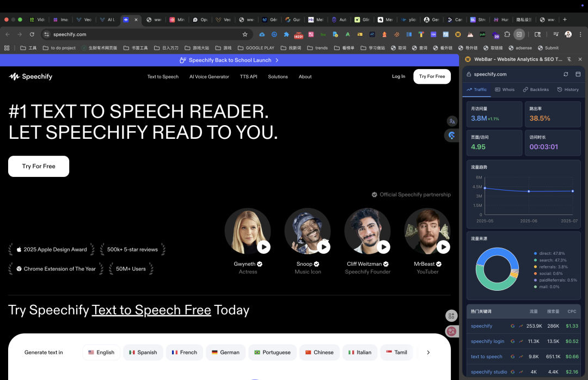This screenshot has width=588, height=380.
Task: Click the blue cloud download extension icon
Action: (x=262, y=34)
